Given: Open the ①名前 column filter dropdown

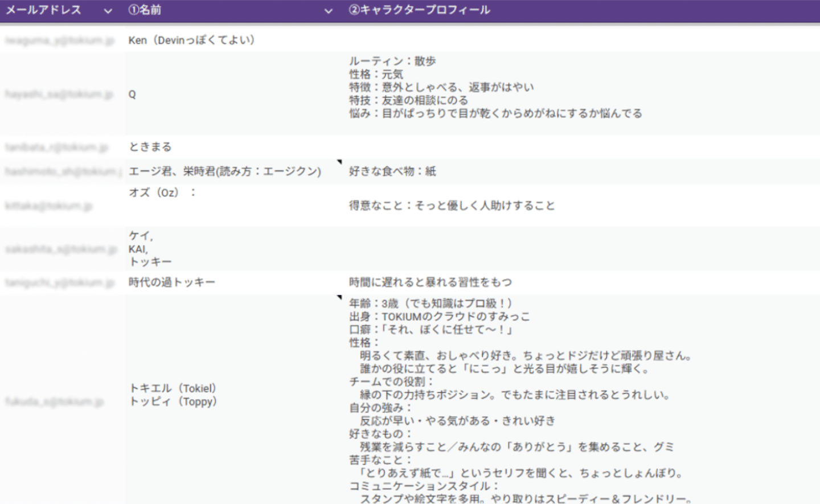Looking at the screenshot, I should pyautogui.click(x=328, y=11).
